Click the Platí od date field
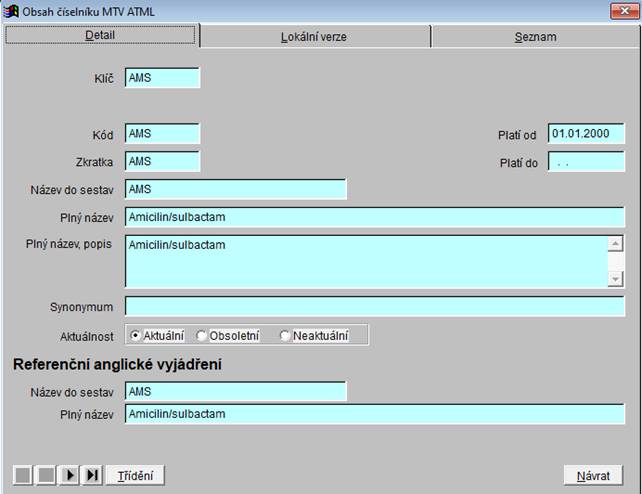The width and height of the screenshot is (642, 494). coord(586,134)
